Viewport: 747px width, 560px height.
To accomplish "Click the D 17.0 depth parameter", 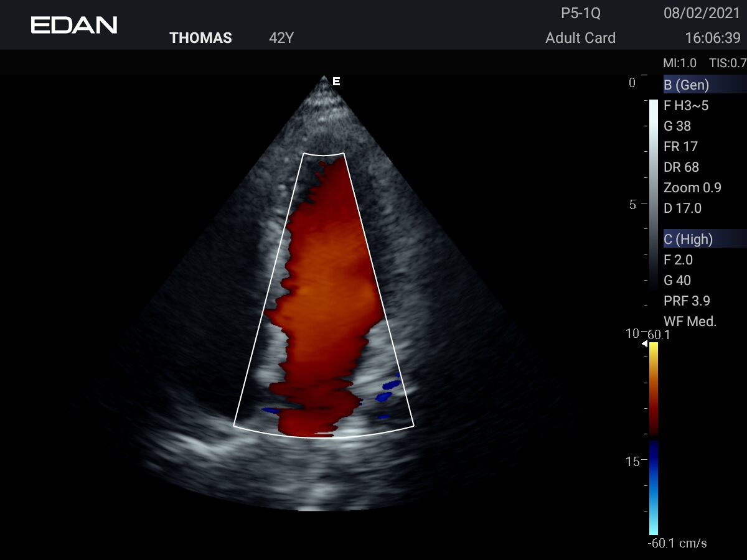I will coord(682,208).
